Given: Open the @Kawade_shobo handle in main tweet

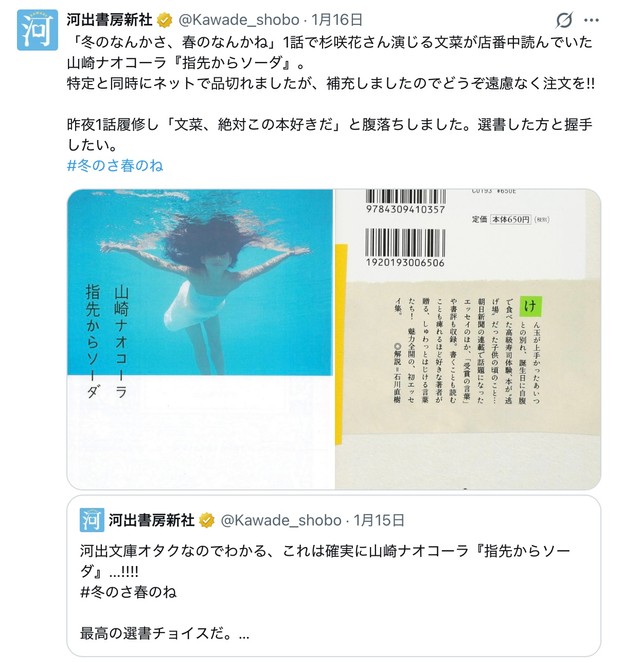Looking at the screenshot, I should pyautogui.click(x=239, y=20).
